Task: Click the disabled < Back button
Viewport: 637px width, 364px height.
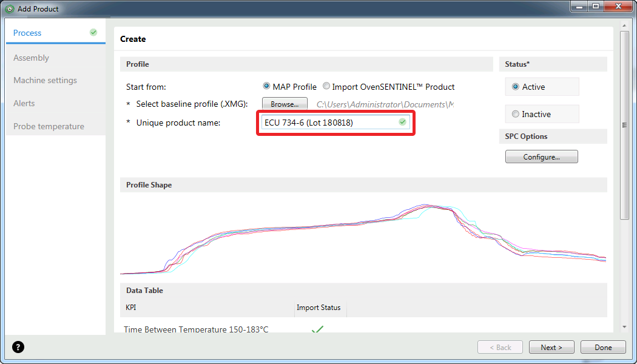Action: [x=500, y=348]
